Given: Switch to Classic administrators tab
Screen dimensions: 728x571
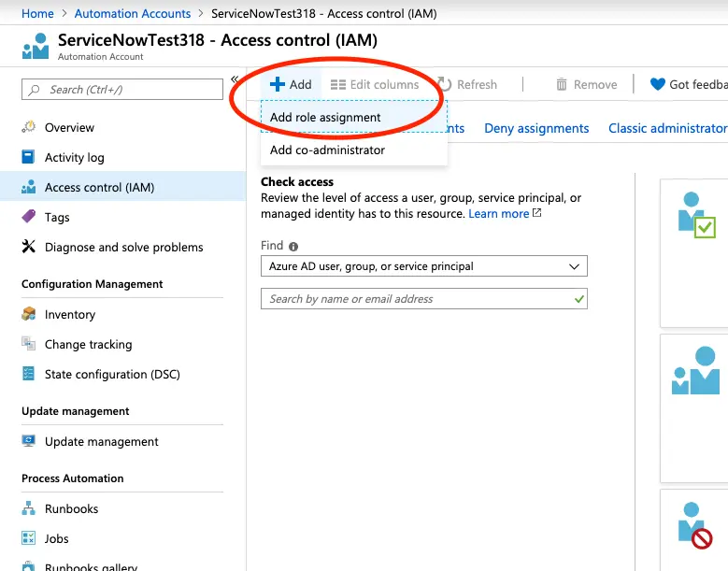Looking at the screenshot, I should (x=668, y=128).
